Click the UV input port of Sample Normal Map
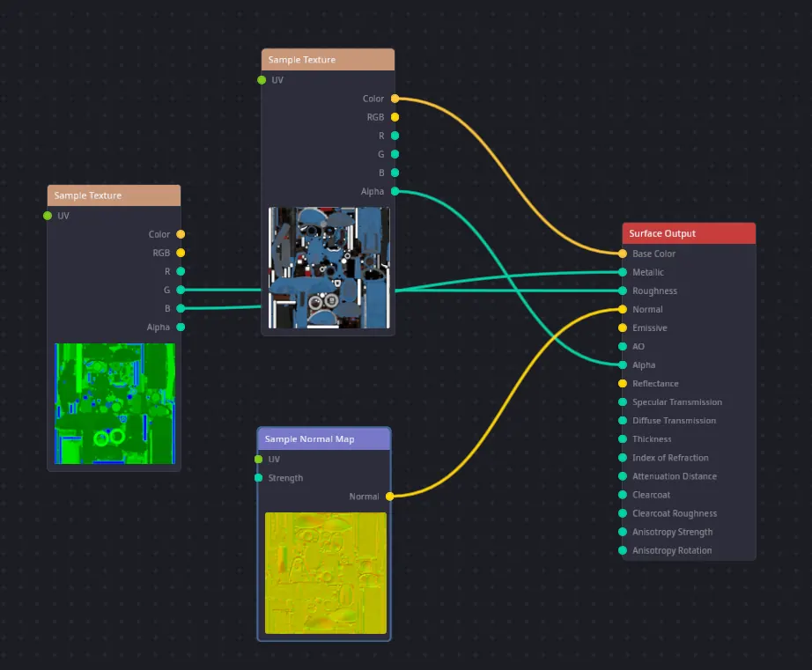This screenshot has height=670, width=812. coord(258,460)
